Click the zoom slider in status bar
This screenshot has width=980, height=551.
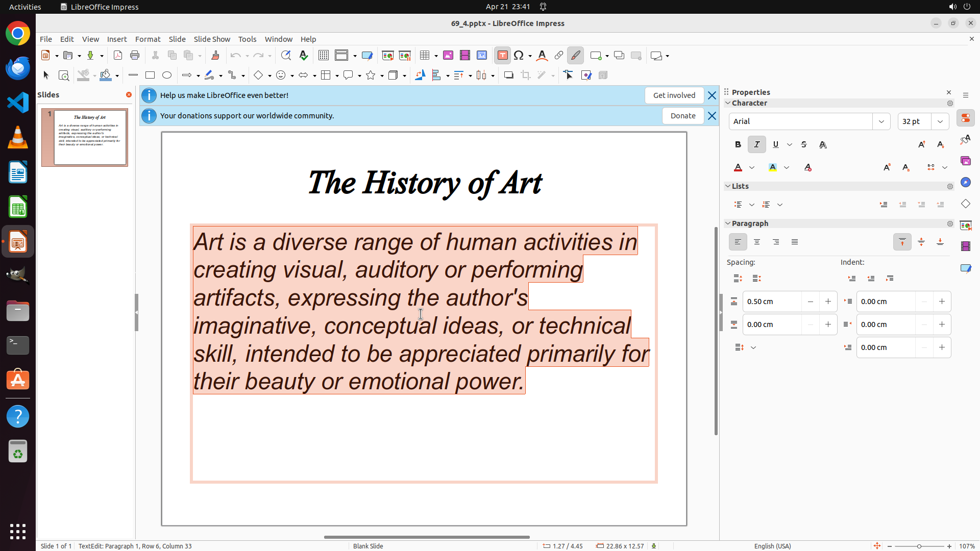[x=919, y=546]
